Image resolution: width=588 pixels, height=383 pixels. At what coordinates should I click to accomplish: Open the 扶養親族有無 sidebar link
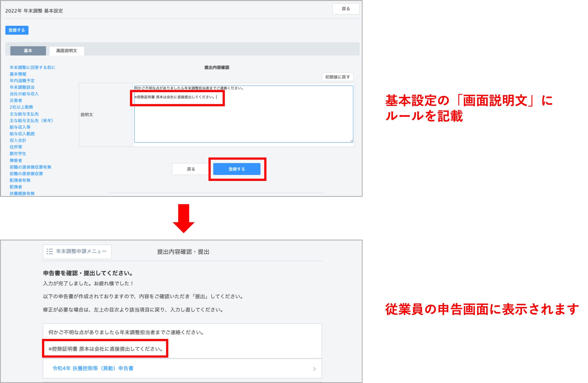pyautogui.click(x=22, y=193)
